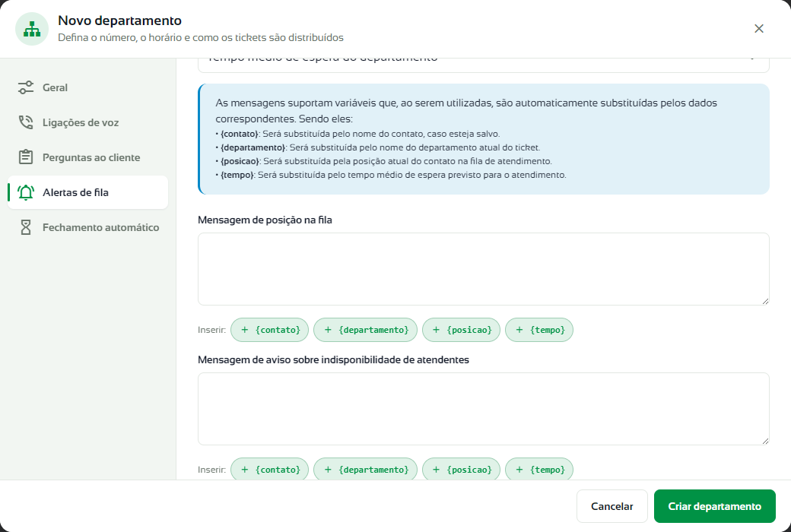The image size is (791, 532).
Task: Open the Ligações de voz section
Action: point(87,122)
